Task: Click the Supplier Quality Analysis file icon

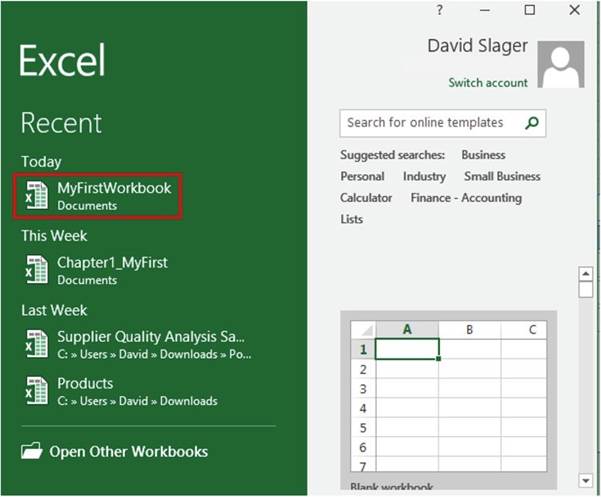Action: pos(36,344)
